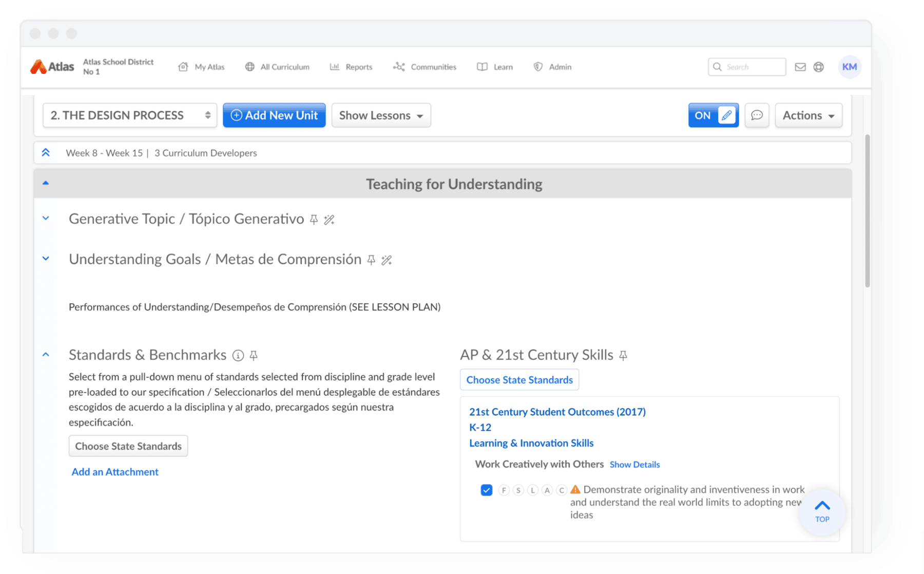Click the KM user avatar
This screenshot has width=924, height=574.
click(x=849, y=67)
